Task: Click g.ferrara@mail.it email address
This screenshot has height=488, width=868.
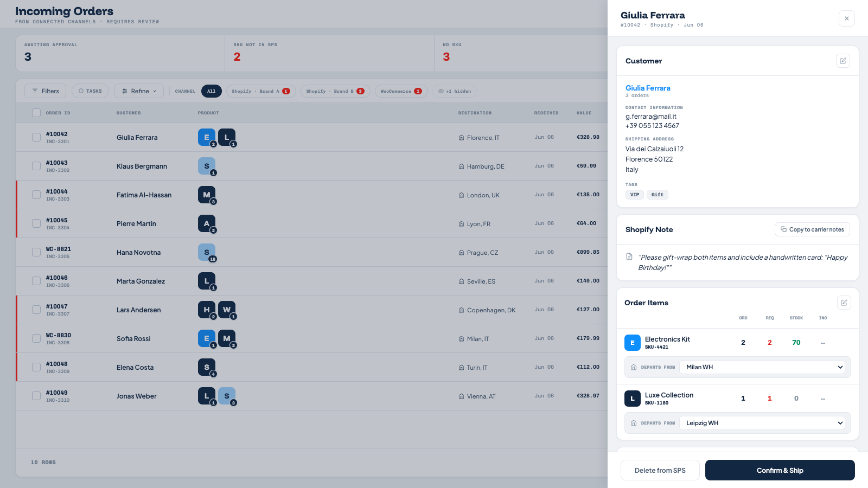Action: pos(651,117)
